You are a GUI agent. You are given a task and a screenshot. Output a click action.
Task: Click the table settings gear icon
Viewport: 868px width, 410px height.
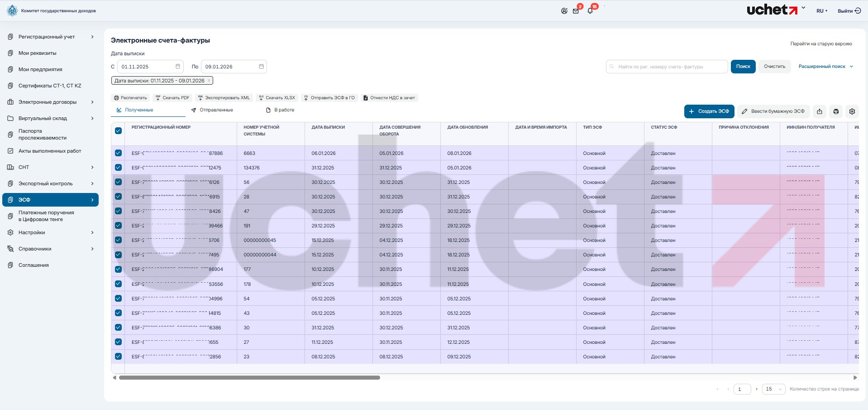tap(852, 111)
